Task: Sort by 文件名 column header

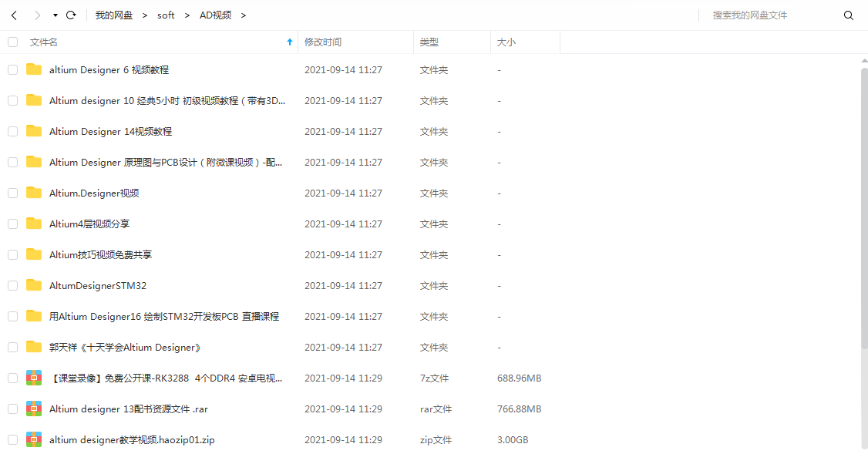Action: [x=44, y=42]
